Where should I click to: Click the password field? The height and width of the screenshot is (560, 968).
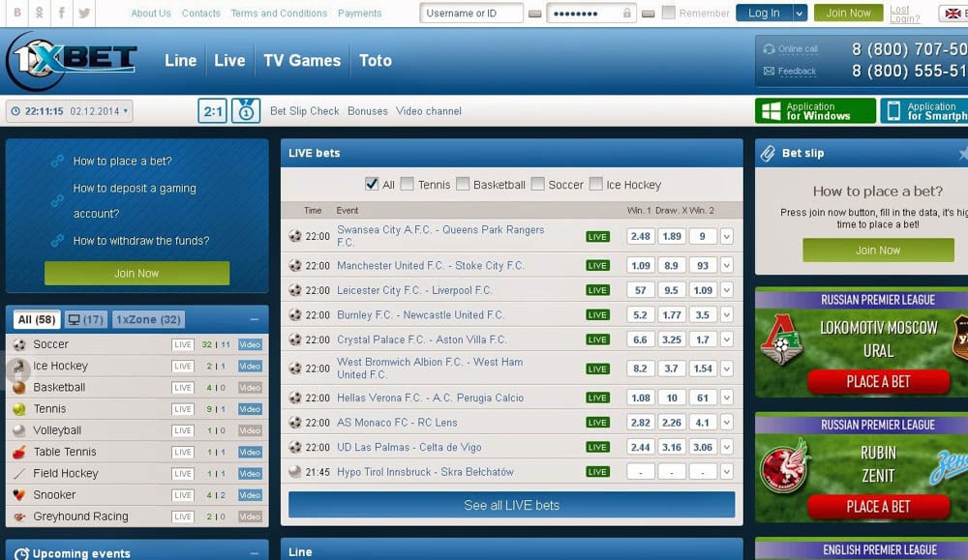[x=591, y=13]
